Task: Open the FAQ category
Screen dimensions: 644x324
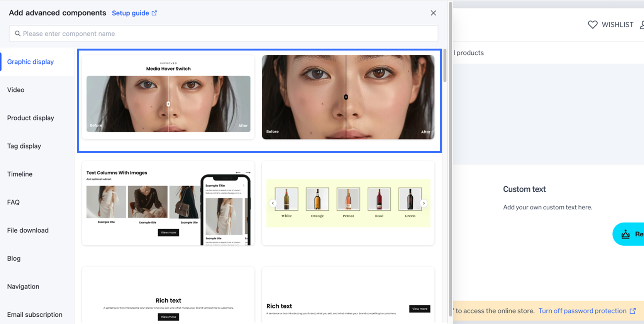Action: pyautogui.click(x=14, y=202)
